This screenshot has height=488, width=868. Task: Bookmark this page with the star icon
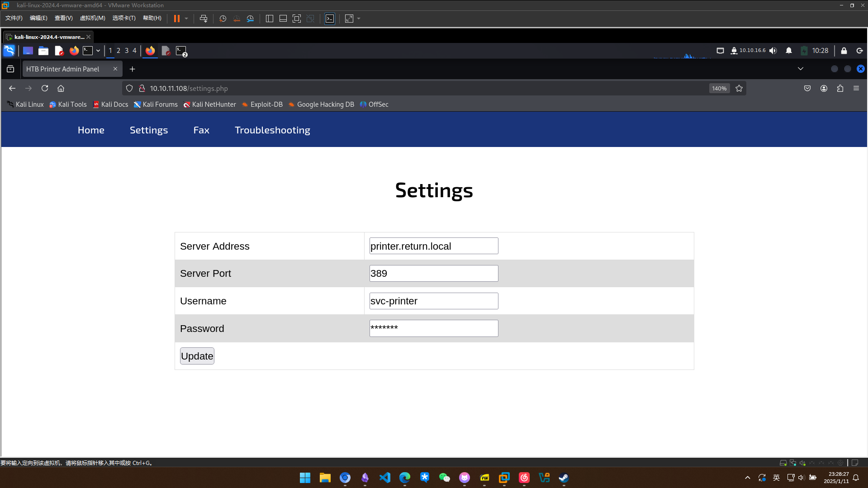click(739, 88)
